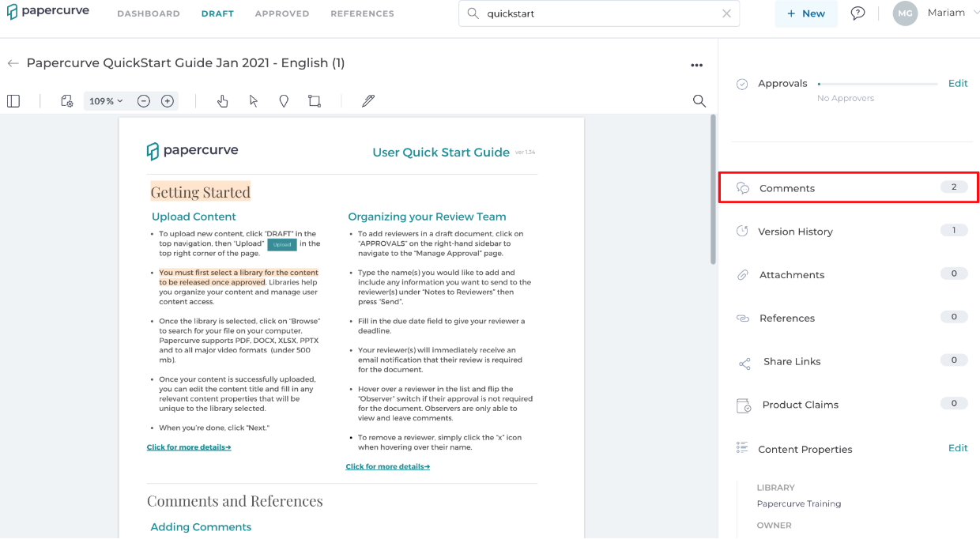Toggle the sidebar panel icon in the toolbar
The image size is (980, 539).
click(13, 101)
